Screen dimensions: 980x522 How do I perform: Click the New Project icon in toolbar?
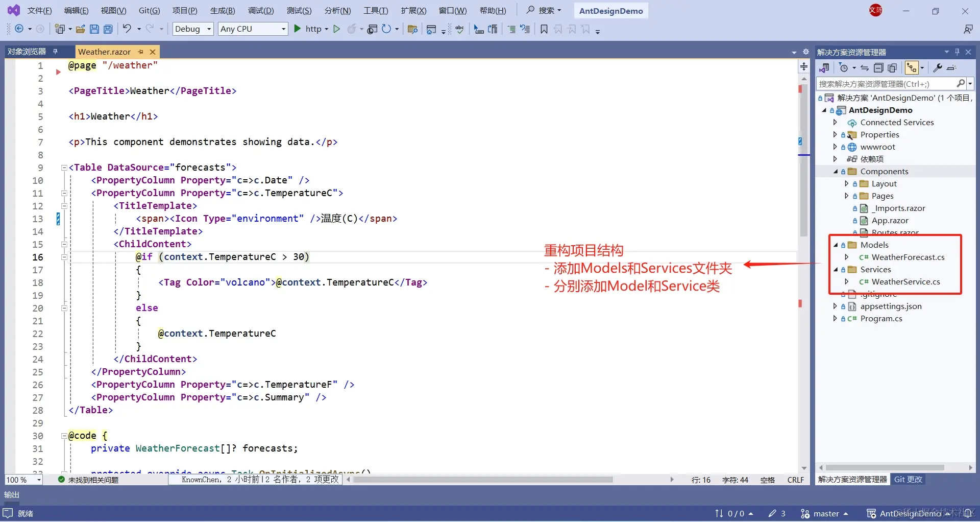pos(60,29)
